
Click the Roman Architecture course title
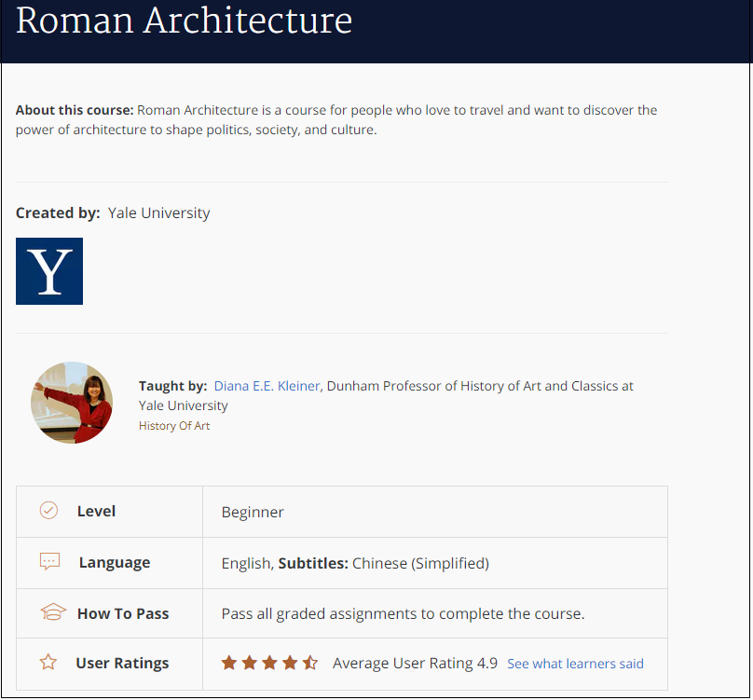184,21
